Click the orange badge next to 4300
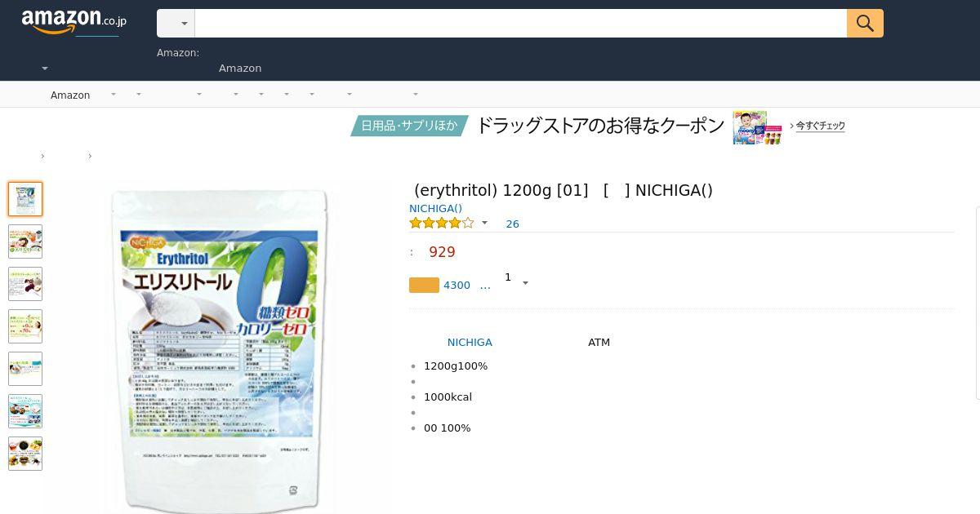Viewport: 980px width, 514px height. click(x=424, y=285)
